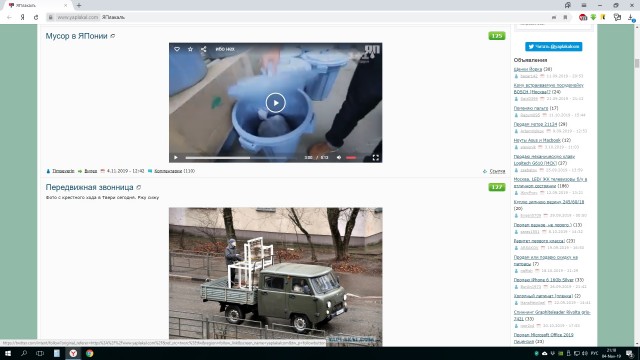
Task: Open the first ad under "Объявления"
Action: pyautogui.click(x=528, y=69)
